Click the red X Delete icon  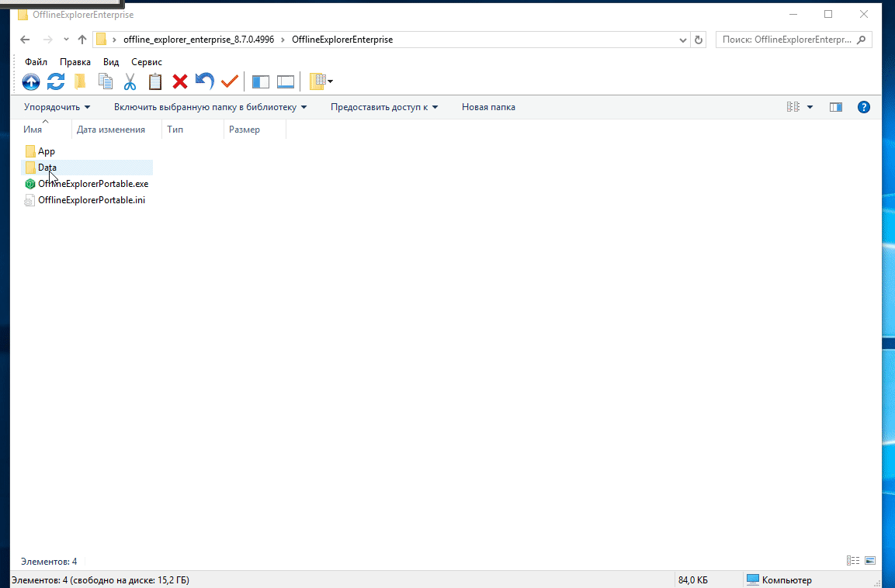coord(180,81)
